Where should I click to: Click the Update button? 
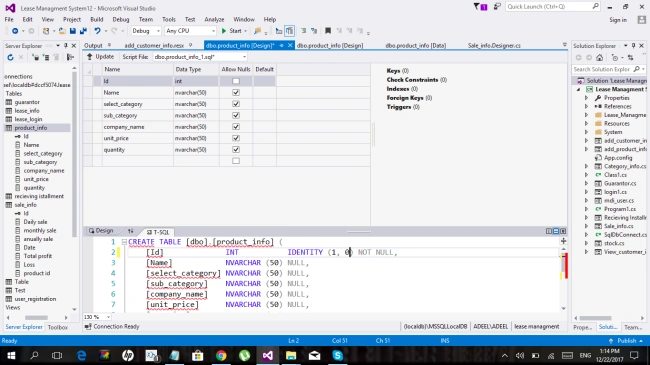[100, 57]
